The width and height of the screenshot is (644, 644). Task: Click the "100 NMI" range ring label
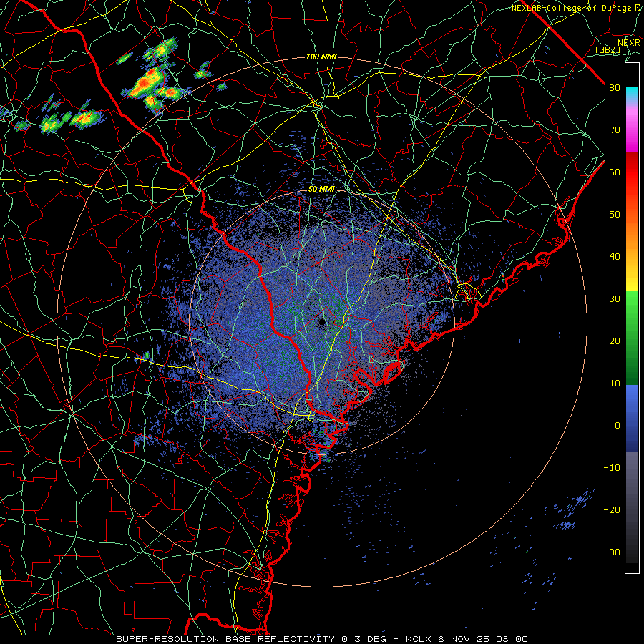321,57
